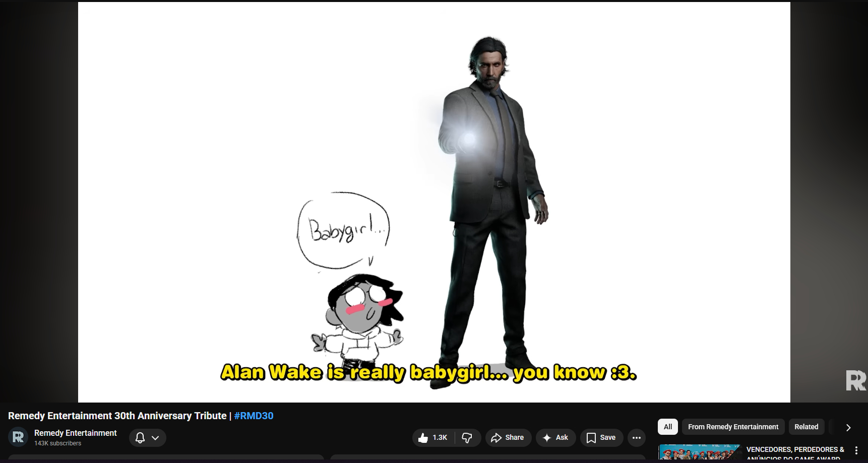Image resolution: width=868 pixels, height=463 pixels.
Task: Click the Ask sparkle button
Action: [x=555, y=438]
